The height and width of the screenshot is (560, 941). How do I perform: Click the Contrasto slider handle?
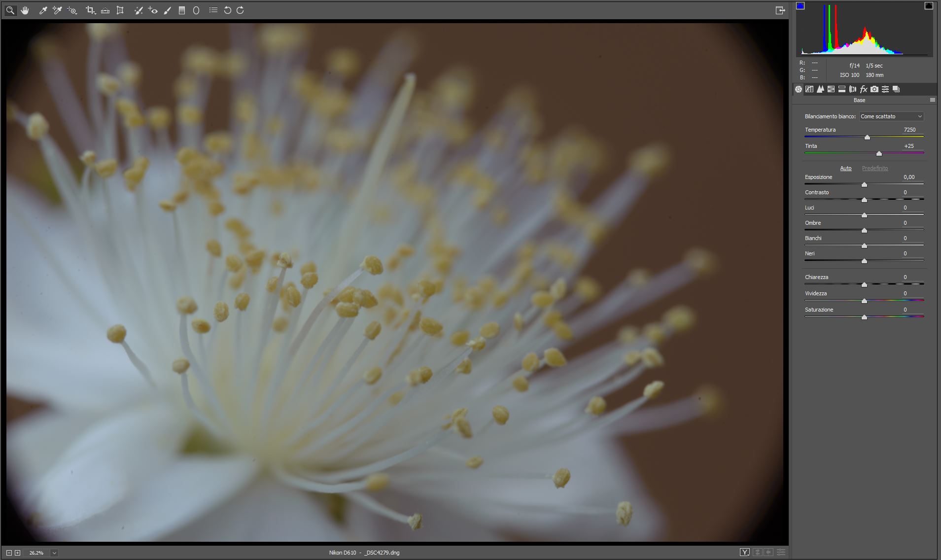[864, 200]
